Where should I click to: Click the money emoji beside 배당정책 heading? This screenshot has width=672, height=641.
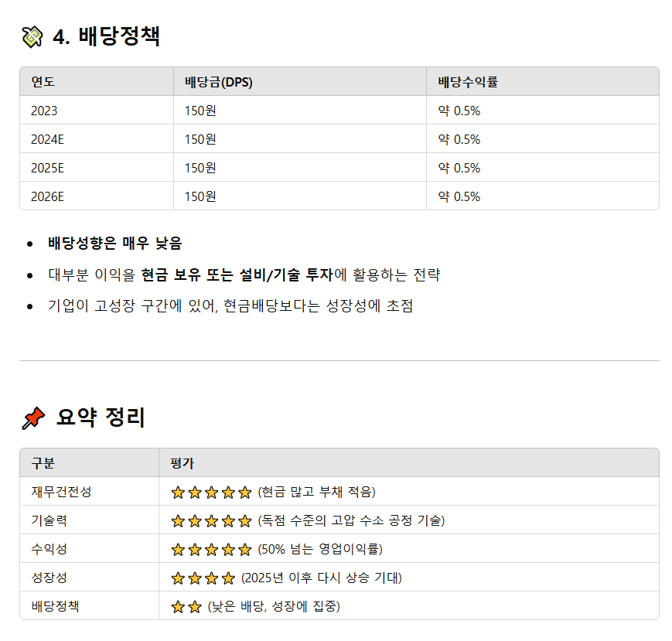click(x=32, y=36)
